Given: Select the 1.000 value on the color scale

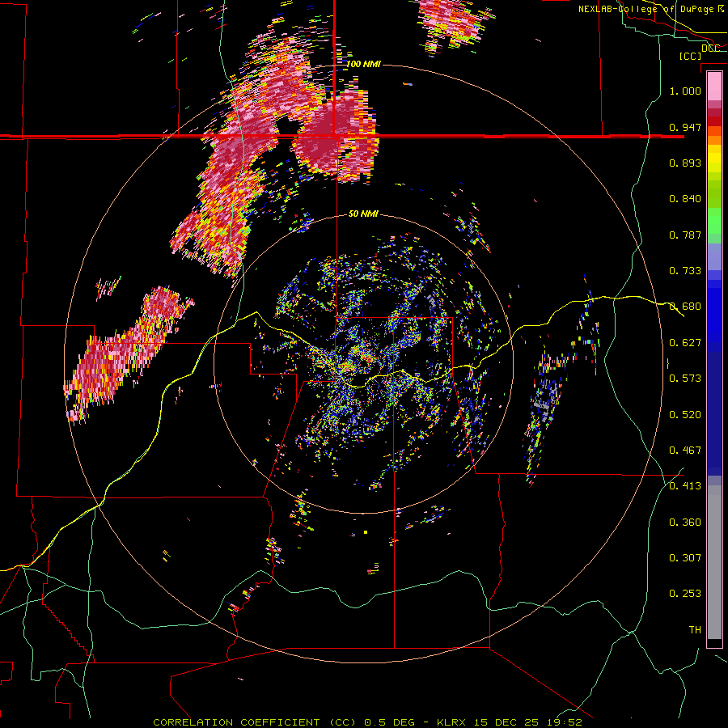Looking at the screenshot, I should [685, 91].
